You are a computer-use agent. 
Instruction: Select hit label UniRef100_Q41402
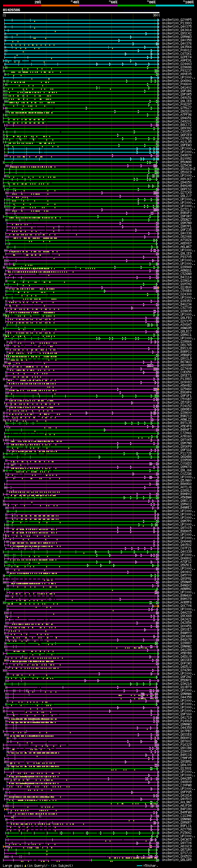pos(177,88)
